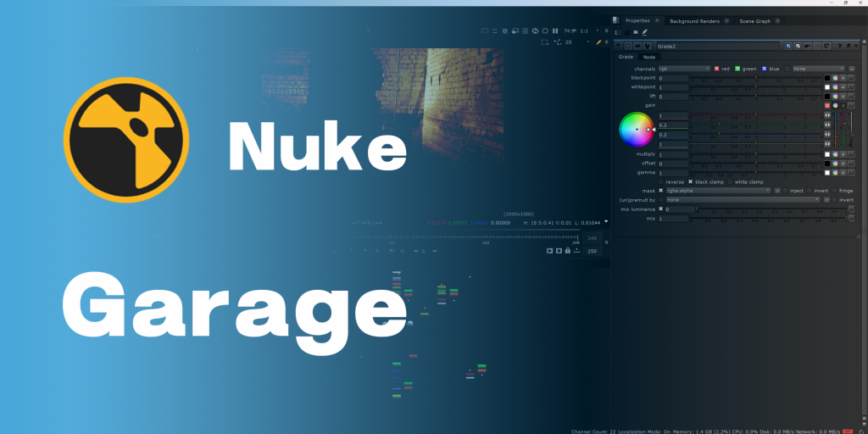This screenshot has width=868, height=434.
Task: Click the play icon near frame 250 field
Action: (x=549, y=251)
